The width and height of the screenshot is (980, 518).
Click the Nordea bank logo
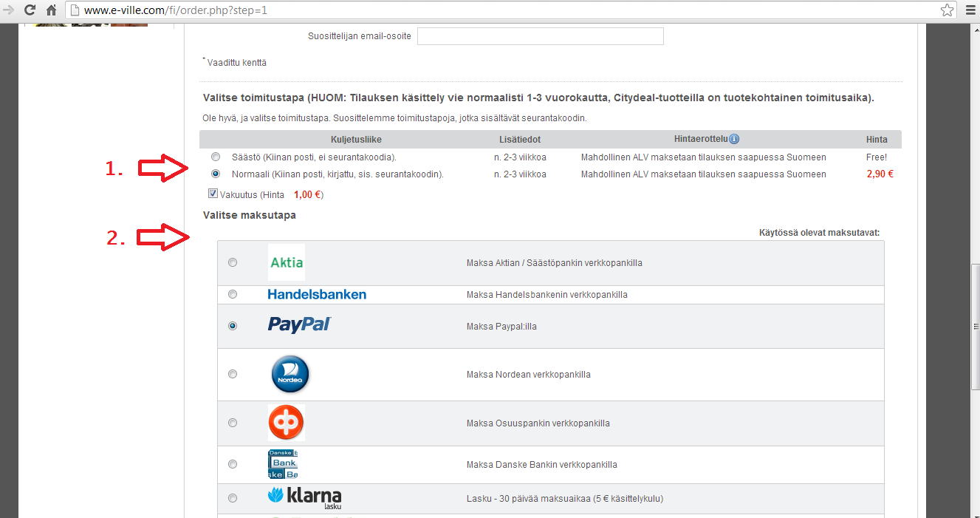tap(289, 374)
